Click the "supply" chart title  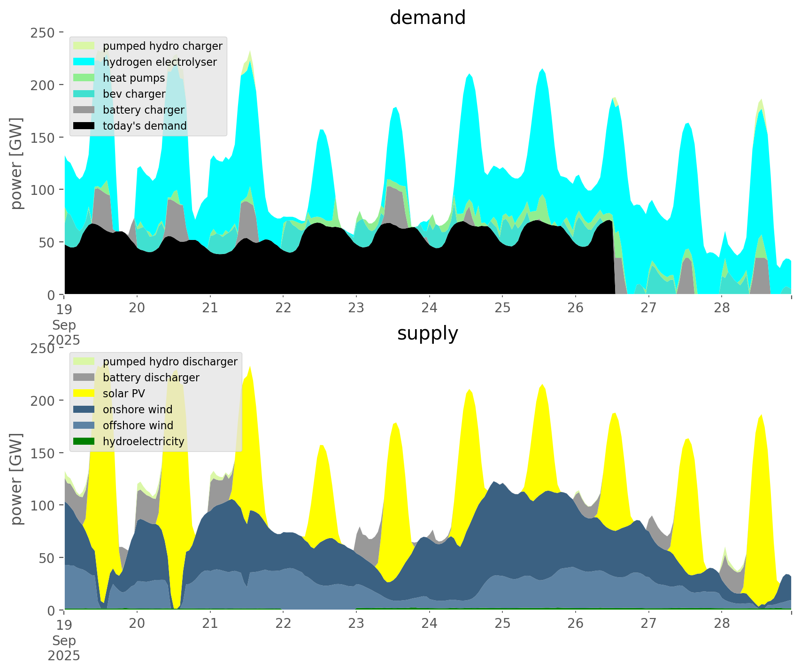coord(427,333)
